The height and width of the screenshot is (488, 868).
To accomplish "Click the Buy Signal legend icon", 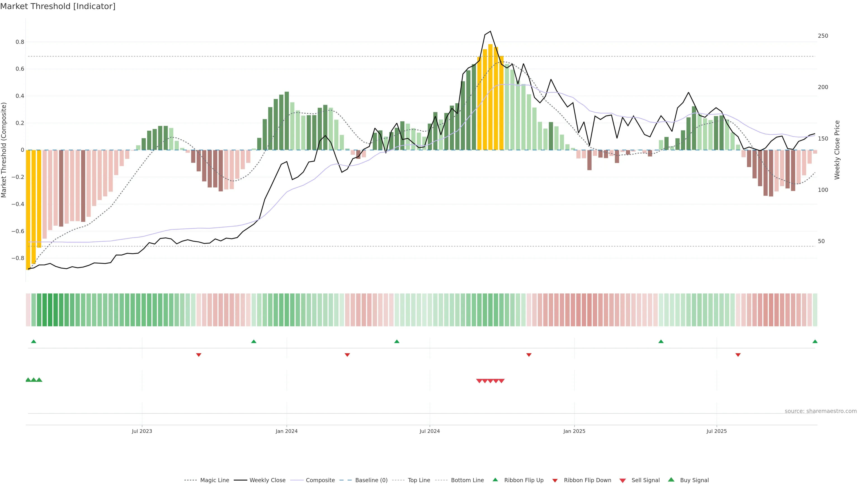I will tap(671, 480).
